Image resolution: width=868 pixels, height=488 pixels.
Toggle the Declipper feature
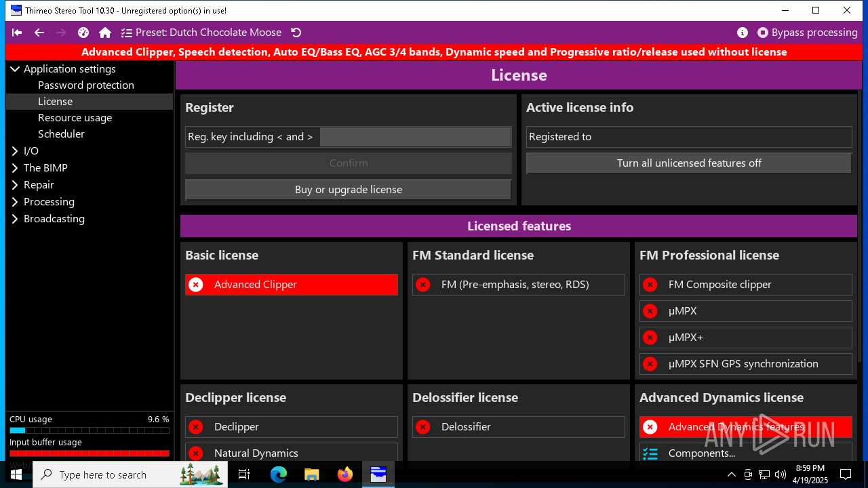click(x=292, y=427)
